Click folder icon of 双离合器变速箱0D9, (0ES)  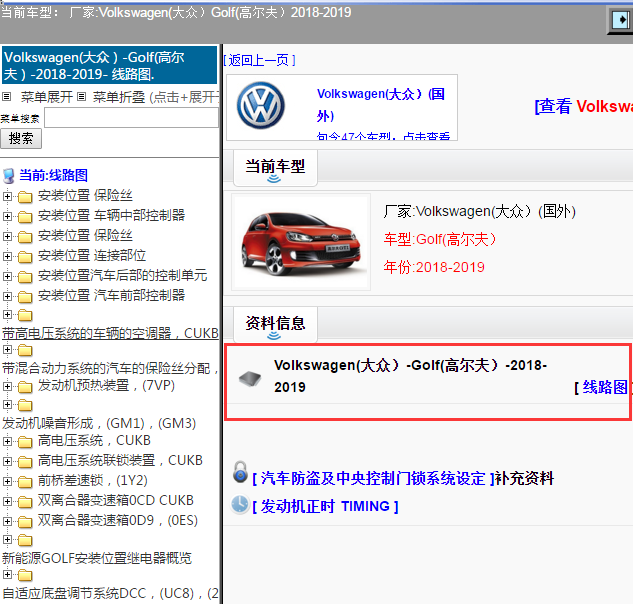coord(25,522)
